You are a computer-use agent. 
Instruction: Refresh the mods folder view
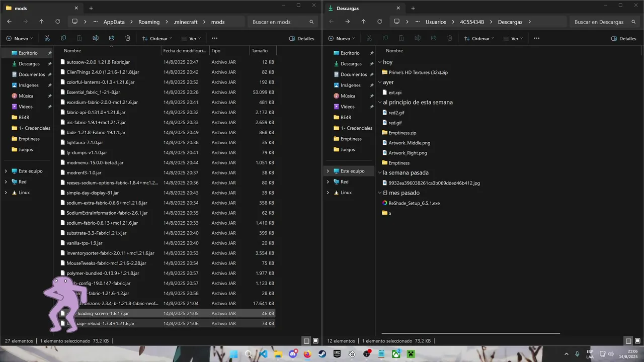tap(57, 22)
